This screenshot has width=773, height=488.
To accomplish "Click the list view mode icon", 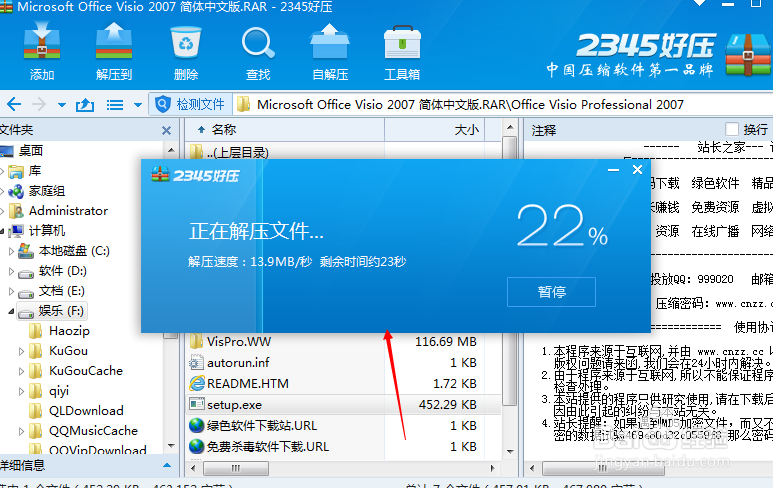I will tap(115, 105).
